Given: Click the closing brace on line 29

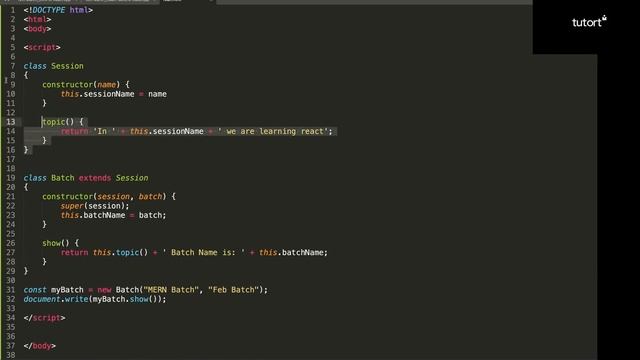Looking at the screenshot, I should [x=26, y=271].
